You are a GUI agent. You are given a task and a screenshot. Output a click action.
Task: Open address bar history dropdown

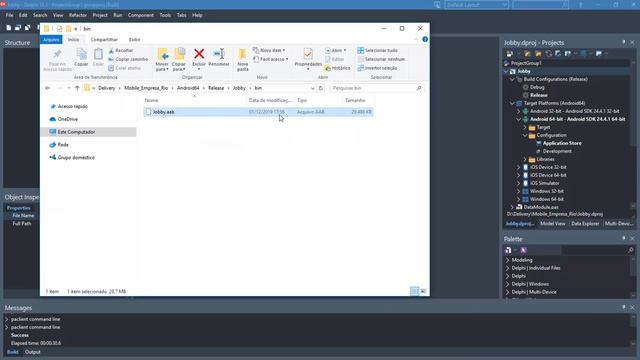click(312, 88)
